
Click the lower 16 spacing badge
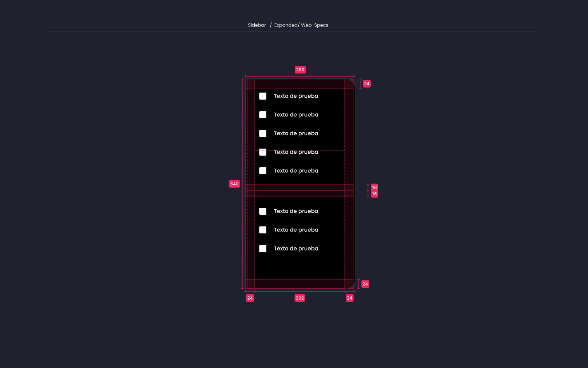click(x=374, y=194)
